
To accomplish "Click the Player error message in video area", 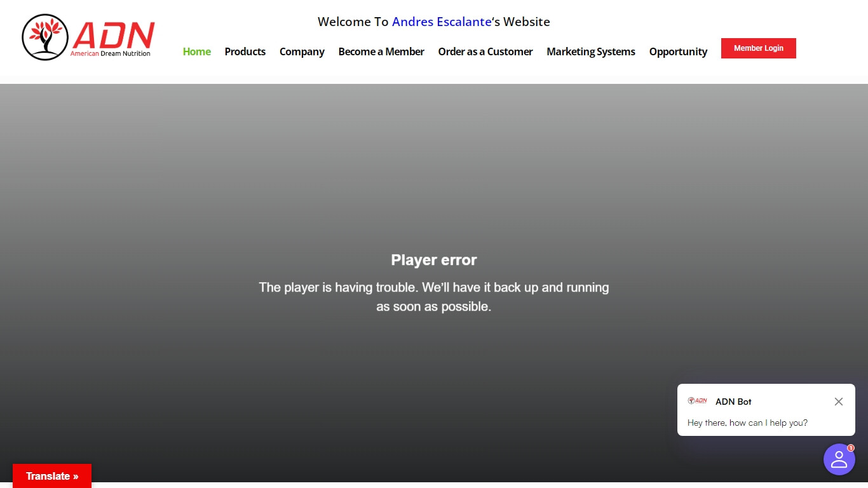I will (433, 260).
